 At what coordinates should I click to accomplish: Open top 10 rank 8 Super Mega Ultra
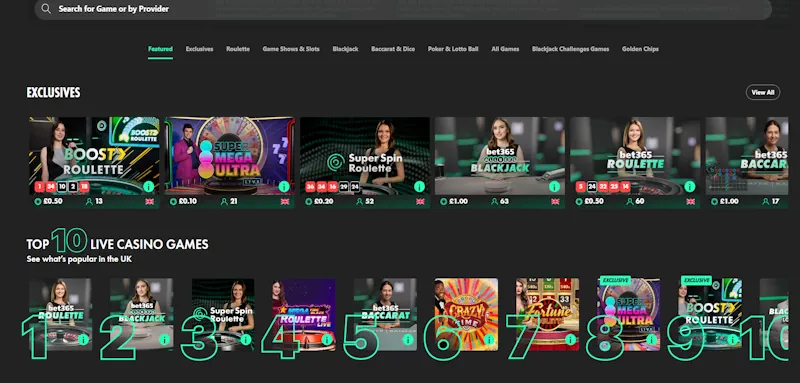(x=629, y=314)
